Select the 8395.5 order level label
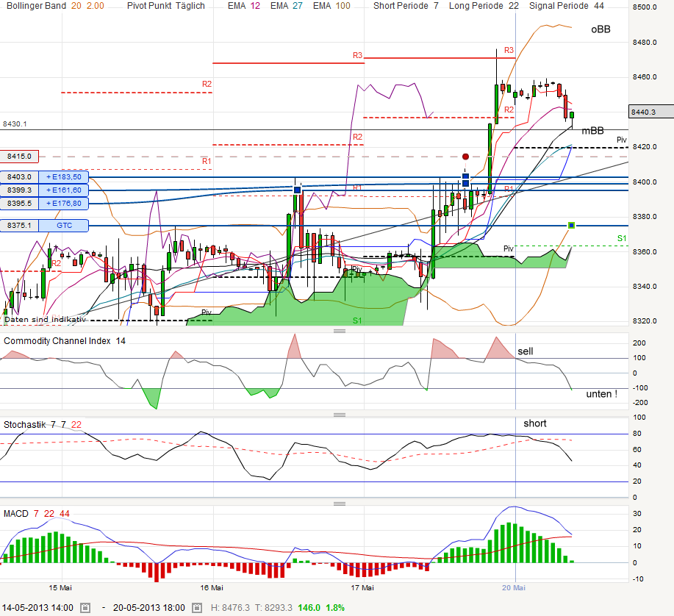674x616 pixels. (x=19, y=204)
